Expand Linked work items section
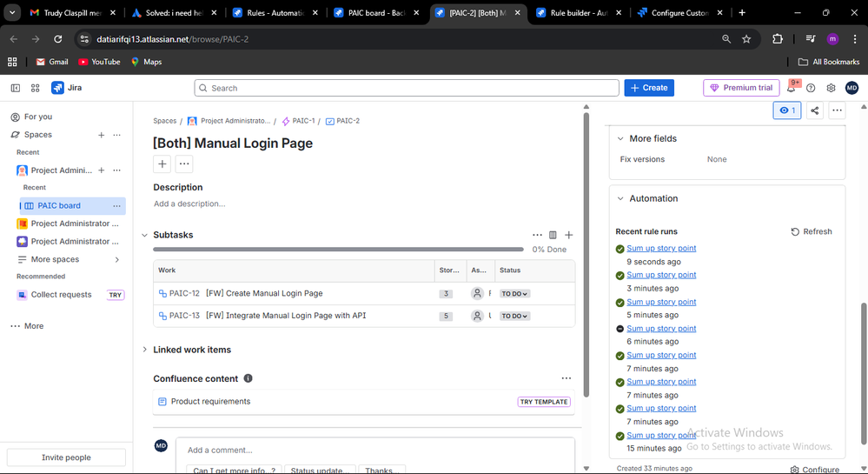This screenshot has height=474, width=868. pos(144,350)
